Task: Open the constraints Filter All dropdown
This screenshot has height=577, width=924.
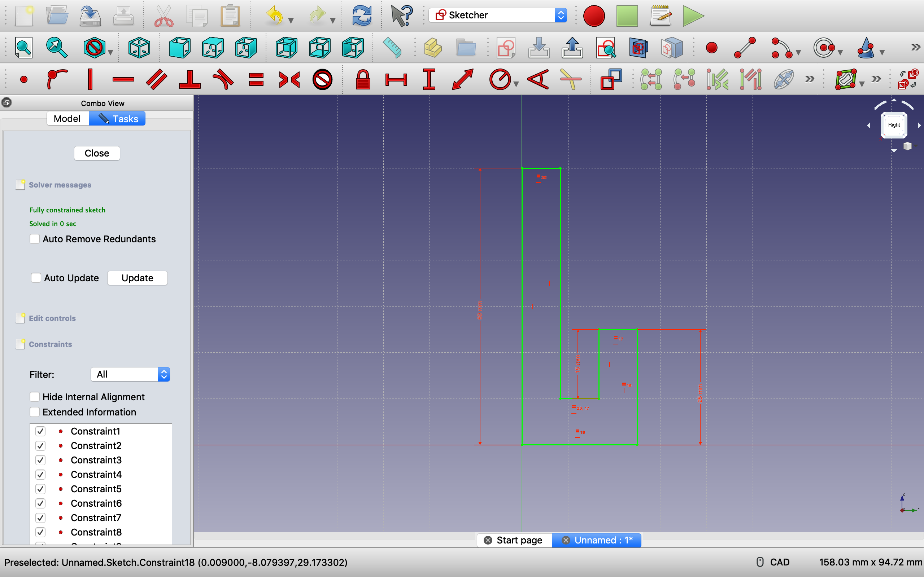Action: click(130, 374)
